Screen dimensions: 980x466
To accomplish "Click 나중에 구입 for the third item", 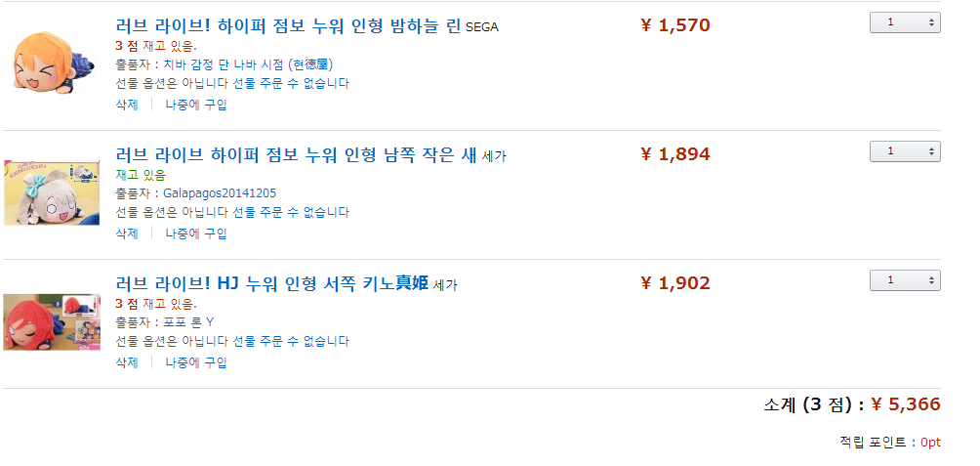I will (195, 362).
